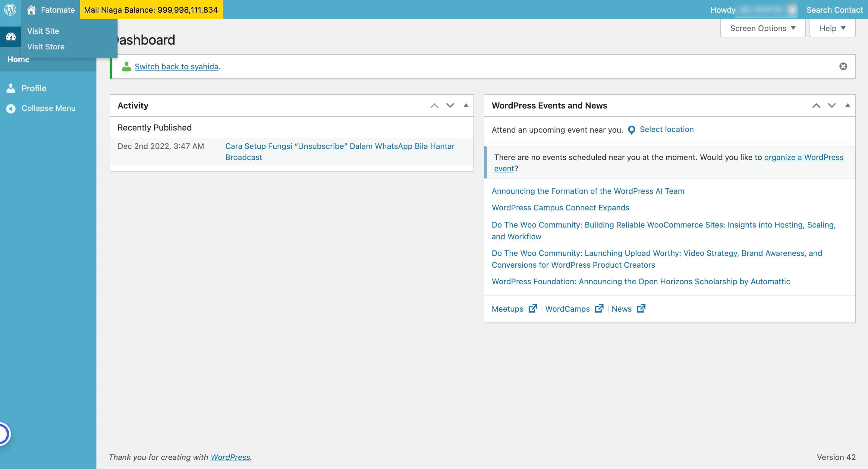This screenshot has height=469, width=868.
Task: Click the location pin icon
Action: pyautogui.click(x=631, y=130)
